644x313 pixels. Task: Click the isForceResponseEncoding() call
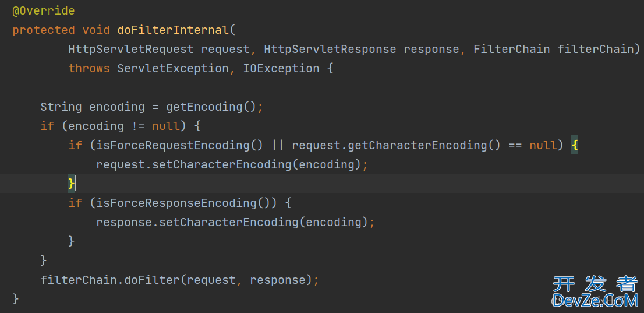click(x=187, y=203)
